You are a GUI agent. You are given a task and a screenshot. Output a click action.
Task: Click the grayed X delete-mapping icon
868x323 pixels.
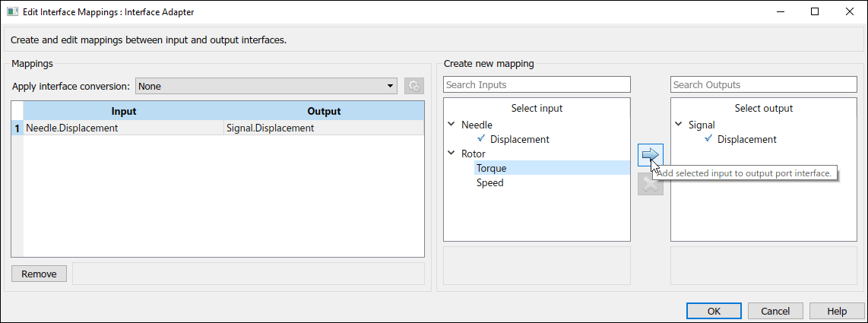650,183
